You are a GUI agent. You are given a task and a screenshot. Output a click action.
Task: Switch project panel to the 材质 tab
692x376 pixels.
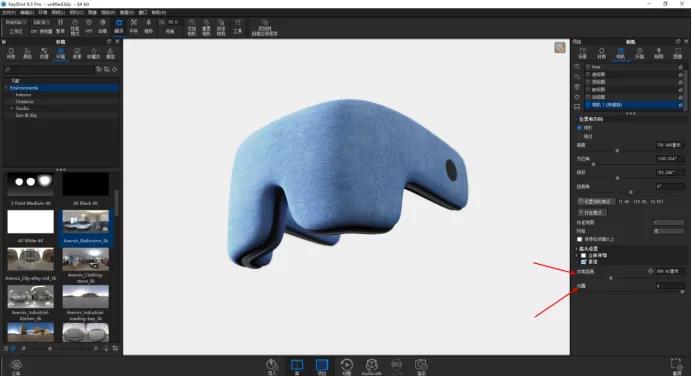click(x=602, y=53)
